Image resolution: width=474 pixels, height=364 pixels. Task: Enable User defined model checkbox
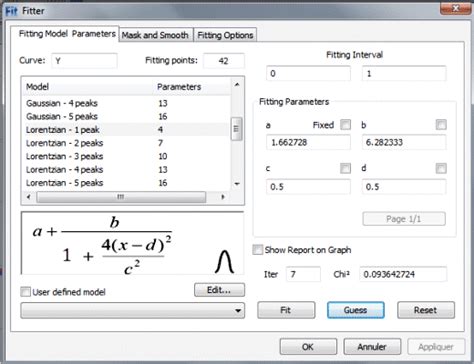[x=25, y=292]
